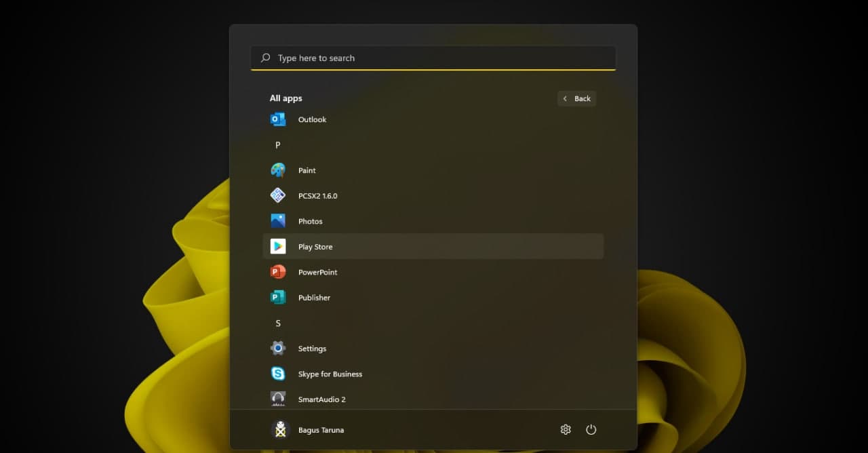Open Skype for Business
Image resolution: width=868 pixels, height=453 pixels.
tap(330, 374)
